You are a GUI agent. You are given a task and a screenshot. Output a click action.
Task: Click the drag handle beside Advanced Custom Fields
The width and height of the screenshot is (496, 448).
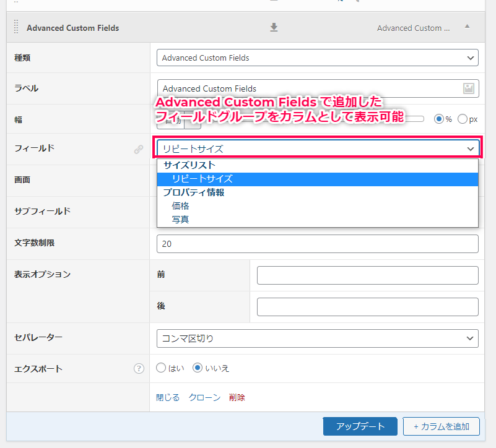[16, 27]
